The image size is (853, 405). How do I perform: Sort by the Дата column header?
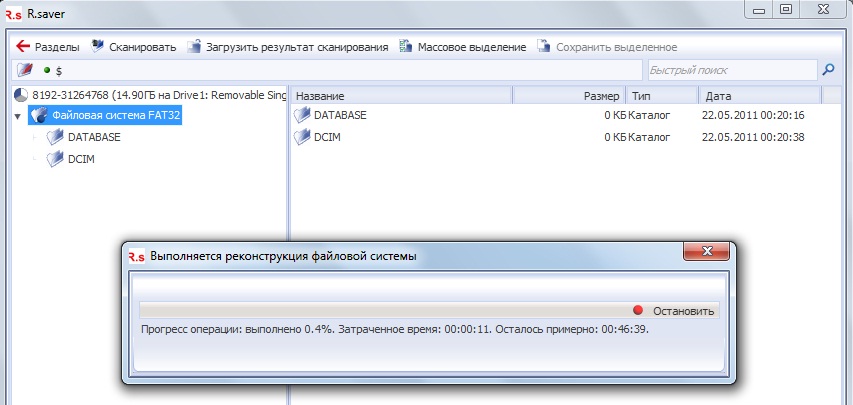(x=759, y=96)
